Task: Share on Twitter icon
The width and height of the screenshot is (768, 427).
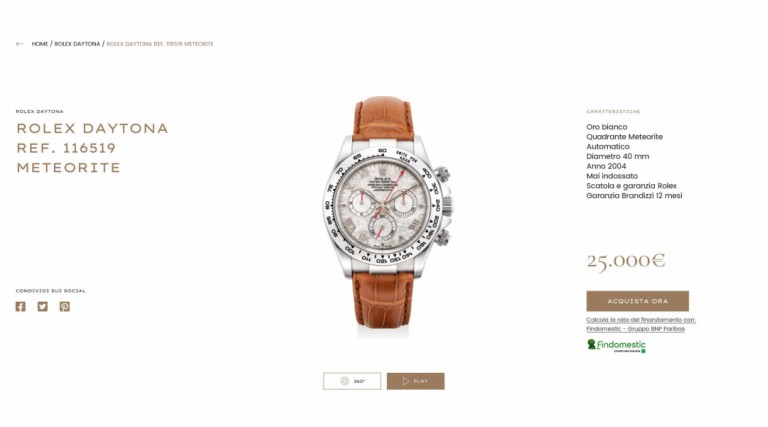Action: pyautogui.click(x=43, y=307)
